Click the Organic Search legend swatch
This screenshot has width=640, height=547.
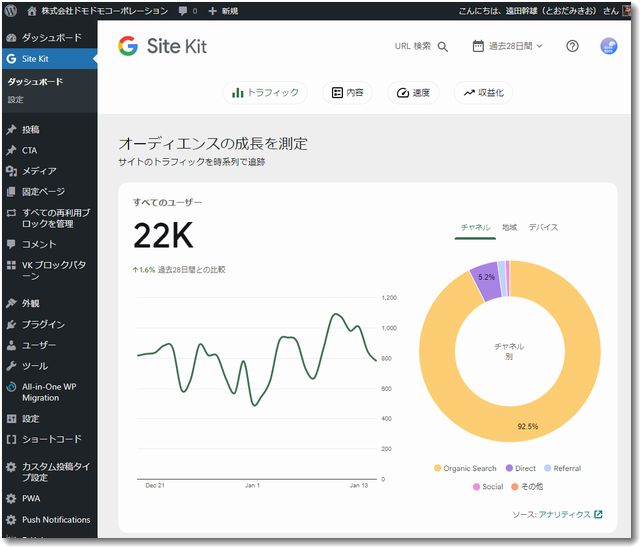438,468
